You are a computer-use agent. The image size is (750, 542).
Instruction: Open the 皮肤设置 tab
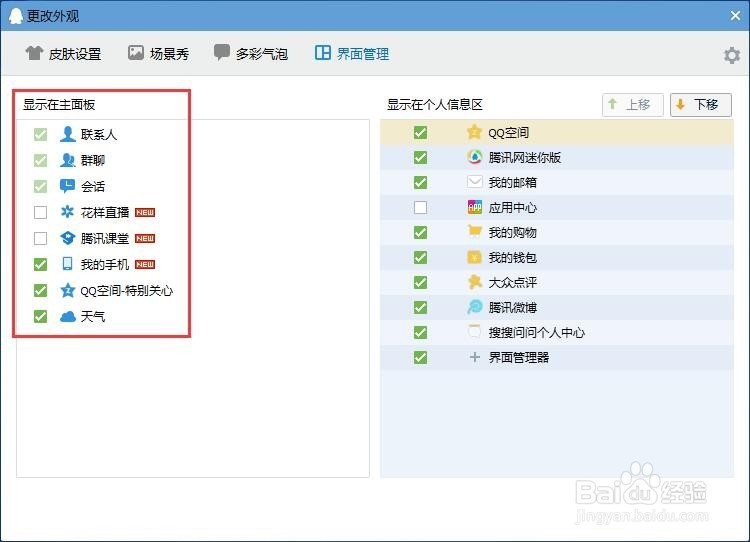[x=63, y=54]
